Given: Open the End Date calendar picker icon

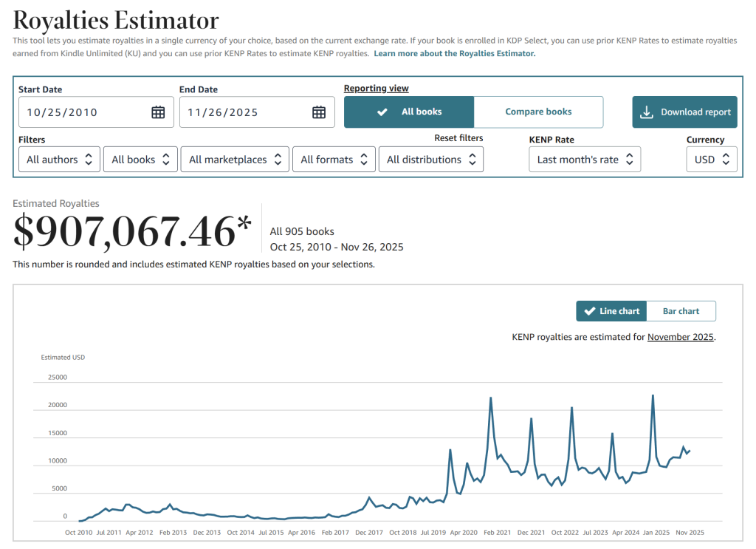Looking at the screenshot, I should [x=319, y=112].
